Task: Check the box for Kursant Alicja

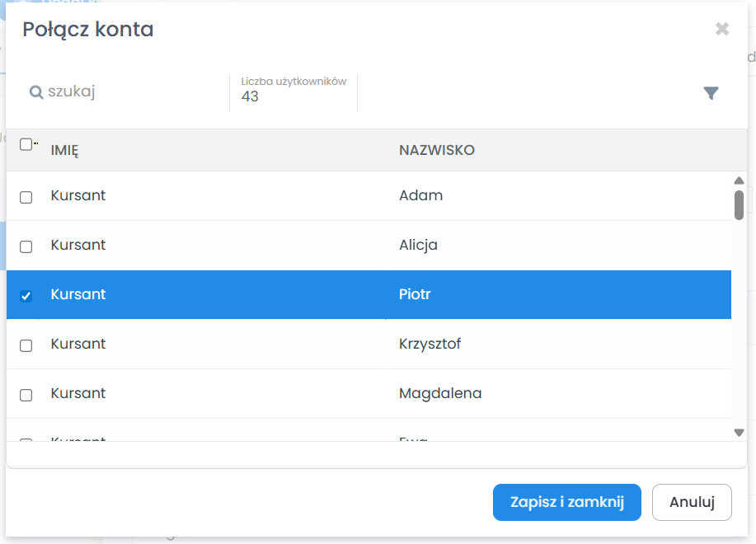Action: pyautogui.click(x=26, y=246)
